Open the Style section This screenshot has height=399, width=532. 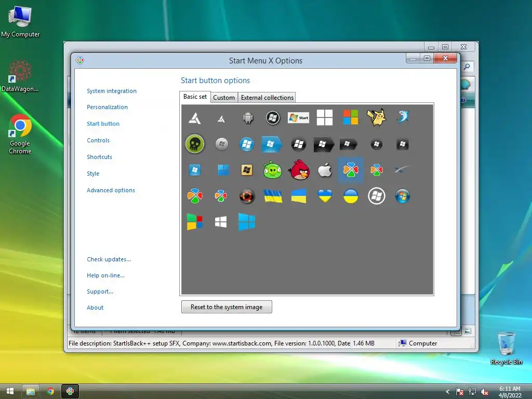(93, 174)
